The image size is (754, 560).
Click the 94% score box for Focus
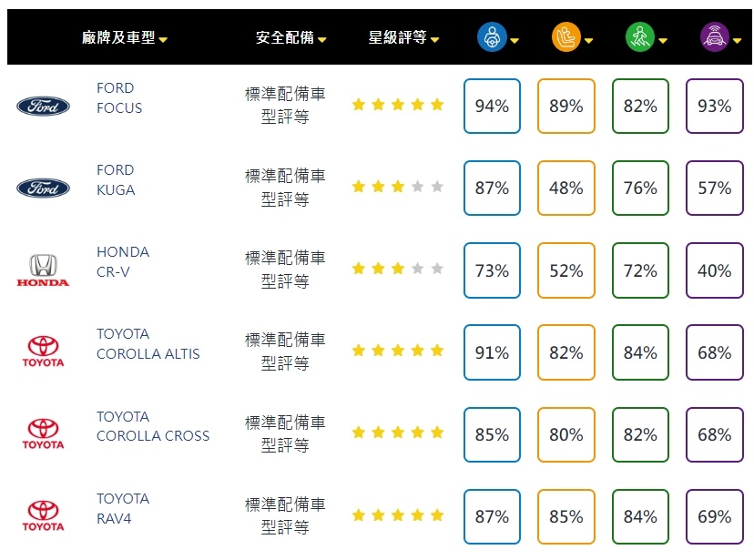[492, 107]
